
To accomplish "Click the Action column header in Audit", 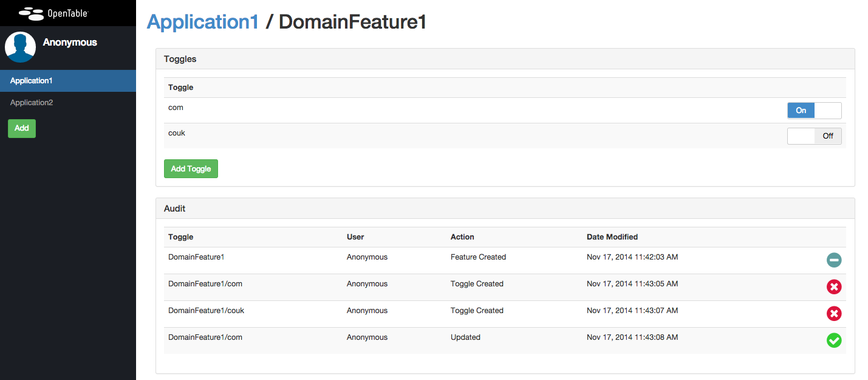I will click(462, 237).
